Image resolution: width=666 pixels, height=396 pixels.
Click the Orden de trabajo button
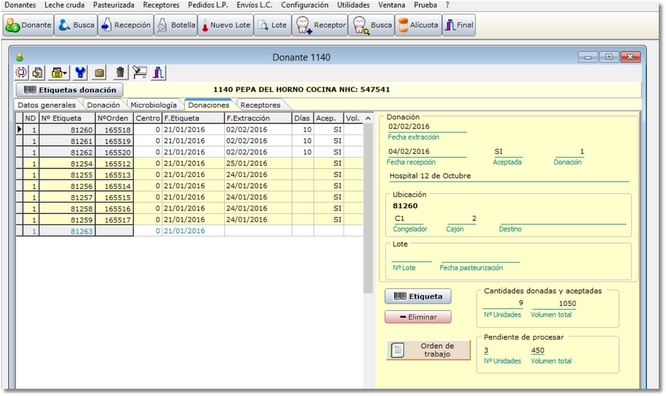(x=428, y=350)
